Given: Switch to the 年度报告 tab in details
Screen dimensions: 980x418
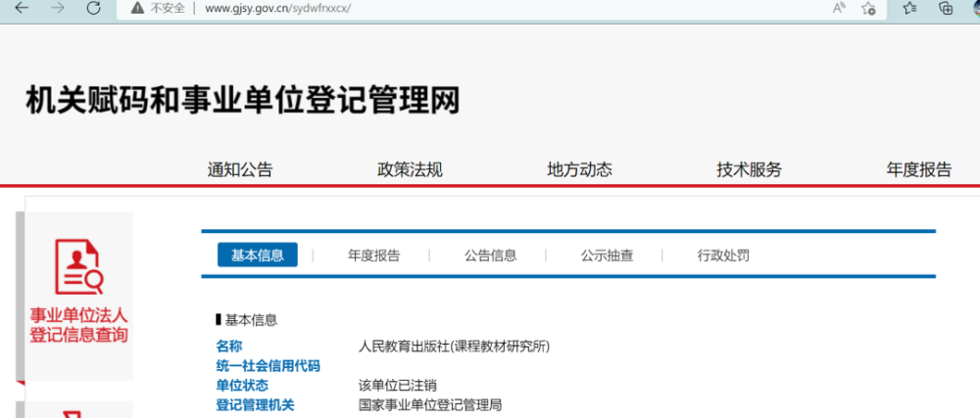Looking at the screenshot, I should [x=373, y=255].
